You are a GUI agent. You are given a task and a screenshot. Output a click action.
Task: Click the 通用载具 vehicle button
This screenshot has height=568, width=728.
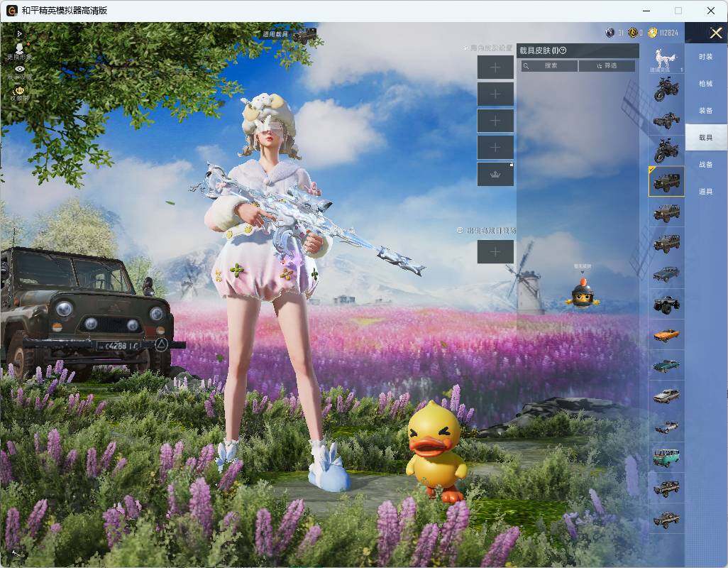[290, 34]
